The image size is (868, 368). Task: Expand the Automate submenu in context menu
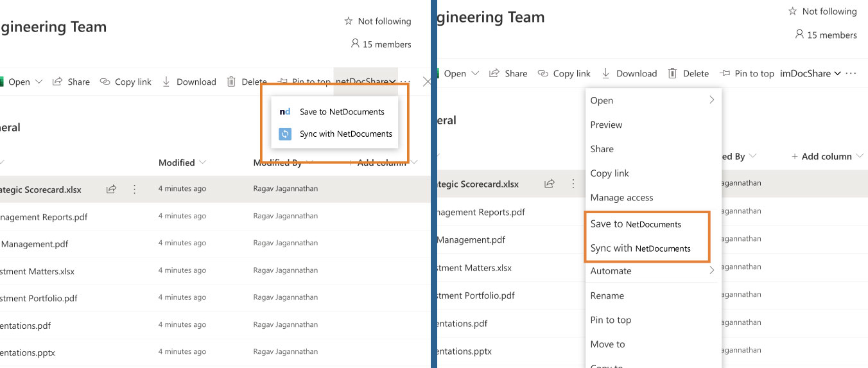coord(711,270)
